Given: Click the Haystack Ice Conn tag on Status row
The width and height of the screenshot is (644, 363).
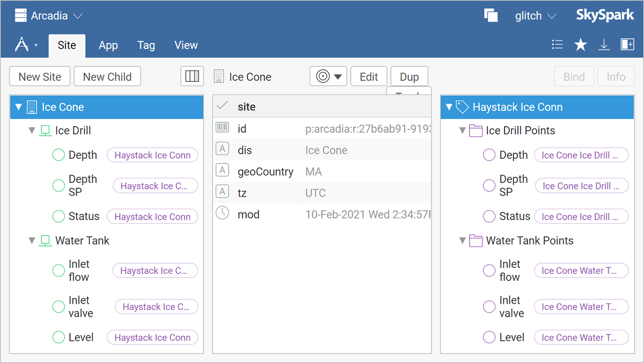Looking at the screenshot, I should point(152,216).
